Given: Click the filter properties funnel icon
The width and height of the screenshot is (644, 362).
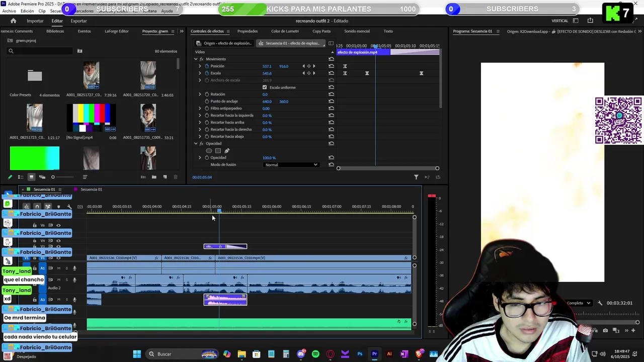Looking at the screenshot, I should click(416, 177).
